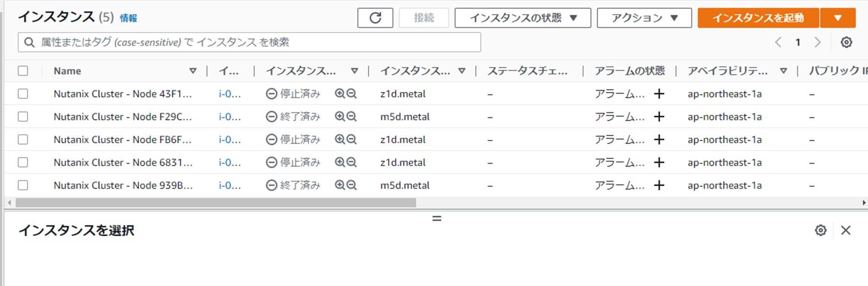Screen dimensions: 868x286
Task: Click the 接続 button
Action: (x=423, y=18)
